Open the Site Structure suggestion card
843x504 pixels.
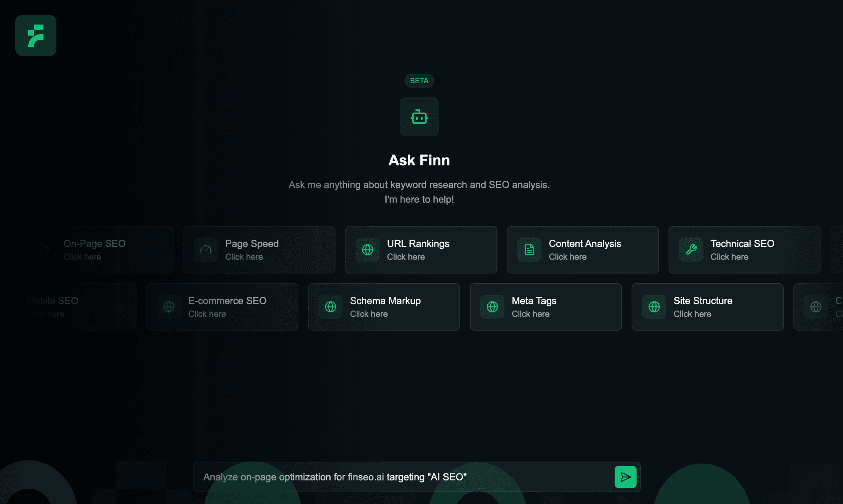pos(707,307)
